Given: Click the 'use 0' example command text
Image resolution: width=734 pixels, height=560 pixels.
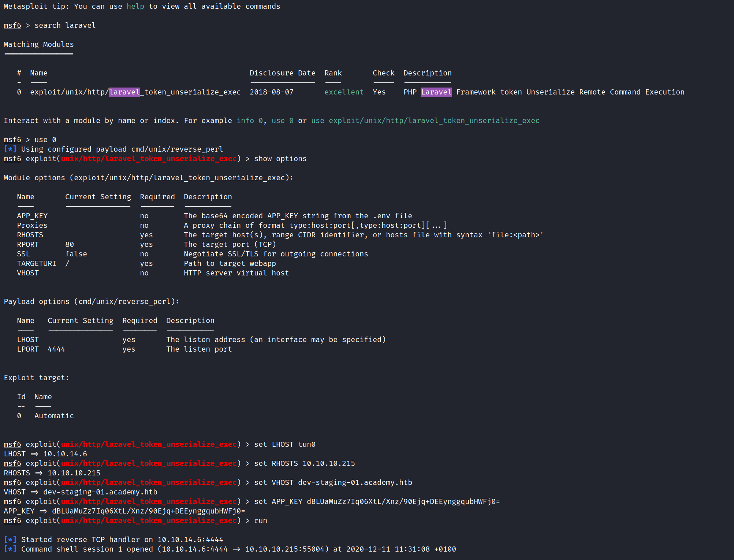Looking at the screenshot, I should tap(282, 120).
